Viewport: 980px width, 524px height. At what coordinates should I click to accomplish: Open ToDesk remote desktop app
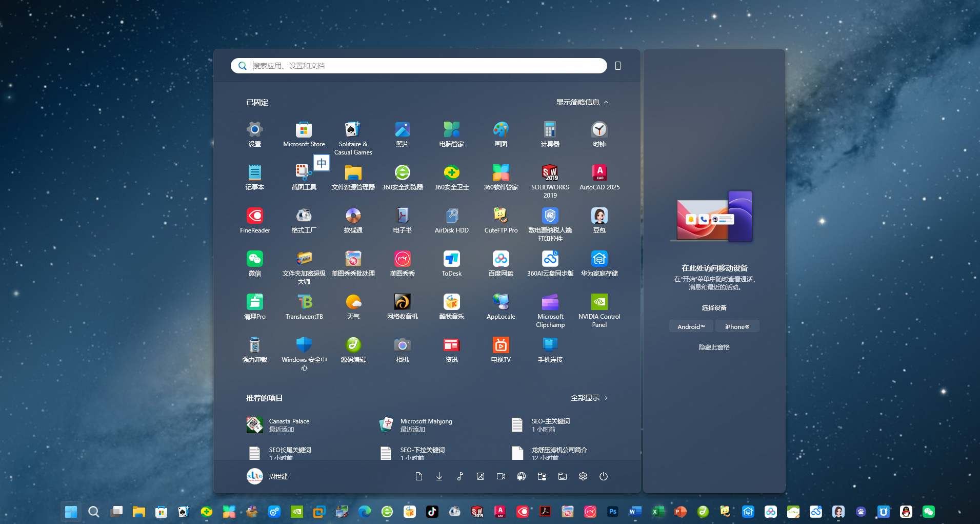tap(451, 264)
